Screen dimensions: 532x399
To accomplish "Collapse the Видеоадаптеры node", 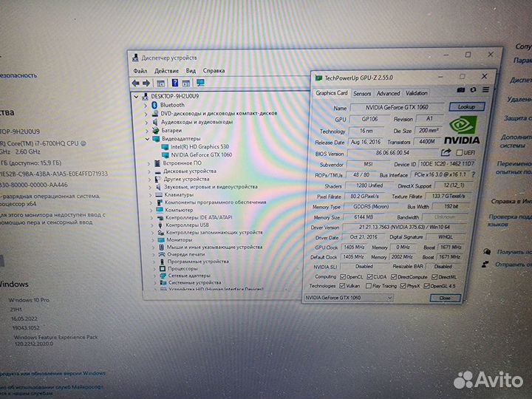I will (x=147, y=139).
